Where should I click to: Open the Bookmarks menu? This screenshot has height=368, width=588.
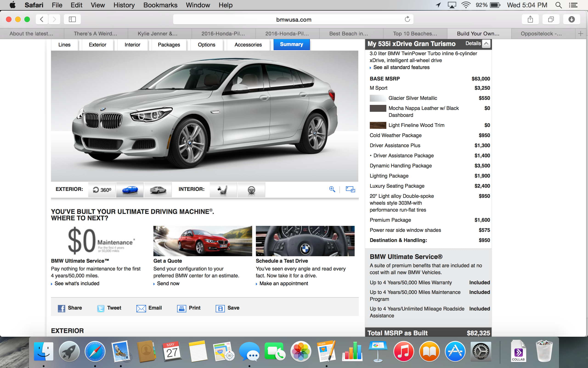point(160,5)
